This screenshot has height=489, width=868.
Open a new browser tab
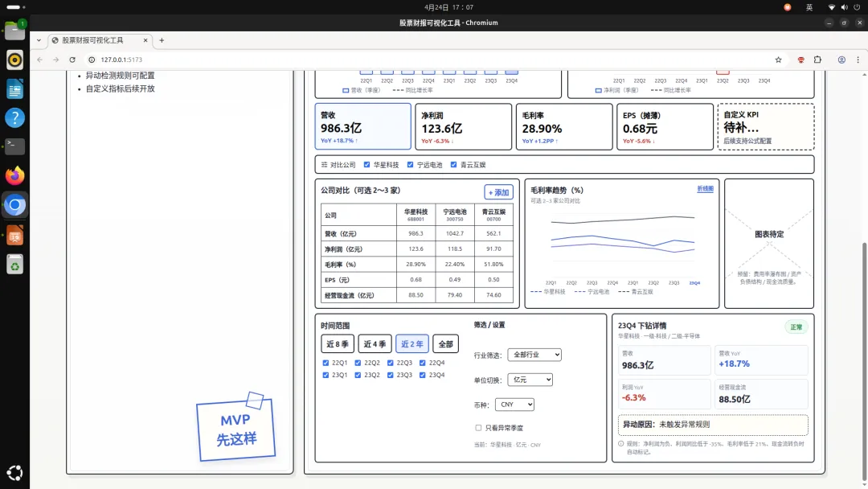(162, 40)
